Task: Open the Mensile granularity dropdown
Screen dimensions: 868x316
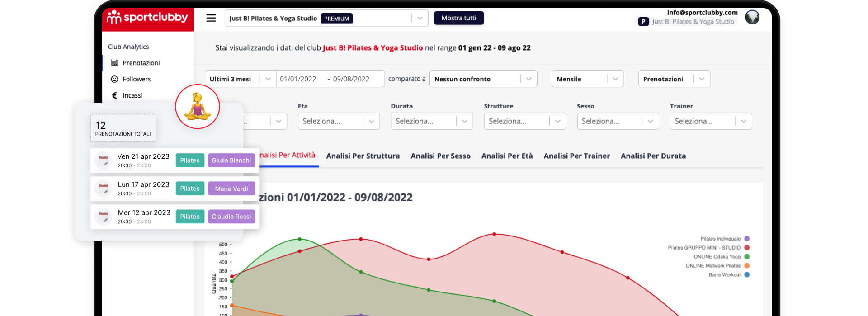Action: (588, 79)
